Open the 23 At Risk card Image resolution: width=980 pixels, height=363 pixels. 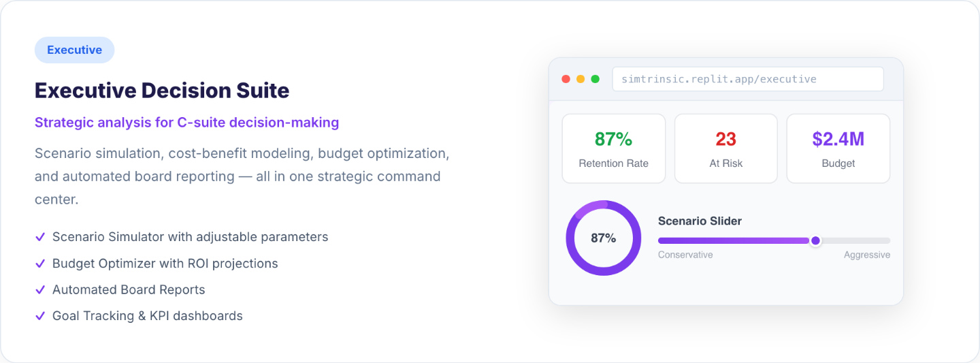[725, 148]
